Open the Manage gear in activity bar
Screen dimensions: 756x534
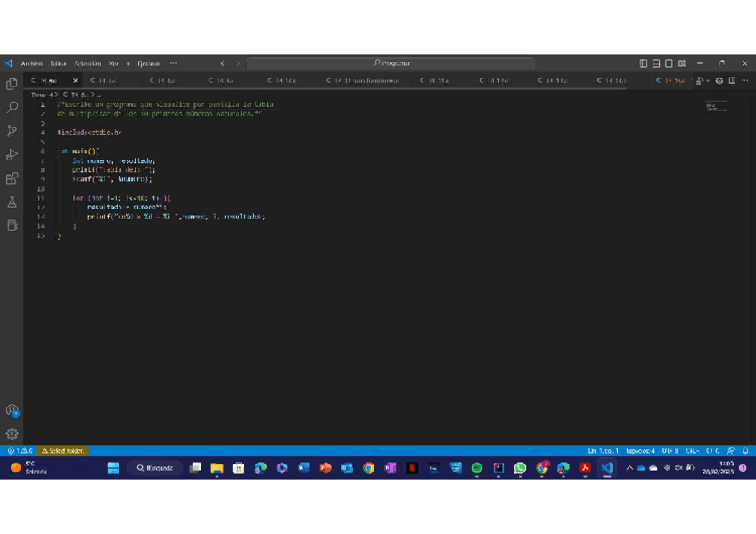pyautogui.click(x=12, y=434)
